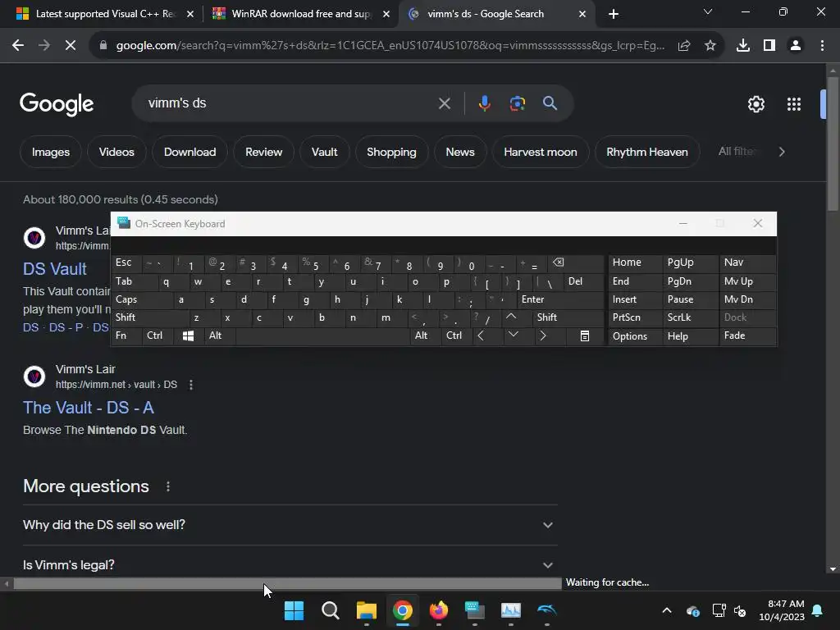
Task: Click the Windows key on the On-Screen Keyboard
Action: tap(188, 336)
